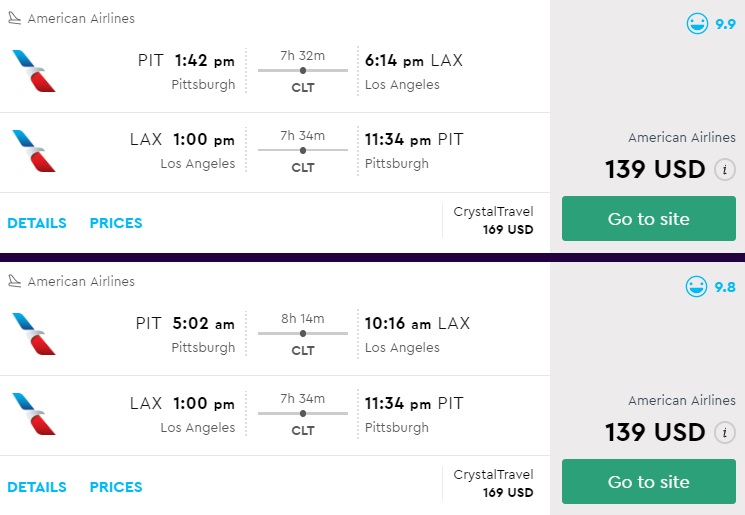Click airline logo on second LAX 1:00 pm return
The width and height of the screenshot is (745, 515).
pos(34,414)
